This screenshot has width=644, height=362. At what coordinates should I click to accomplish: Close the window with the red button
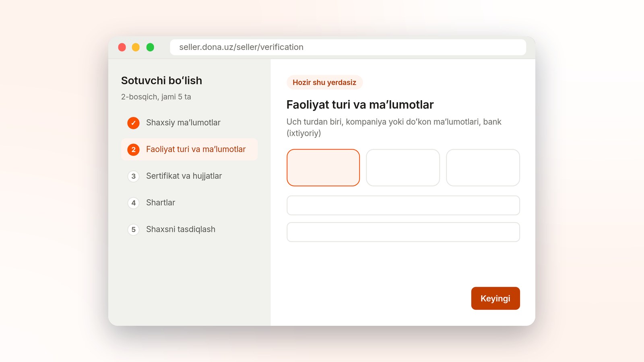[x=122, y=47]
